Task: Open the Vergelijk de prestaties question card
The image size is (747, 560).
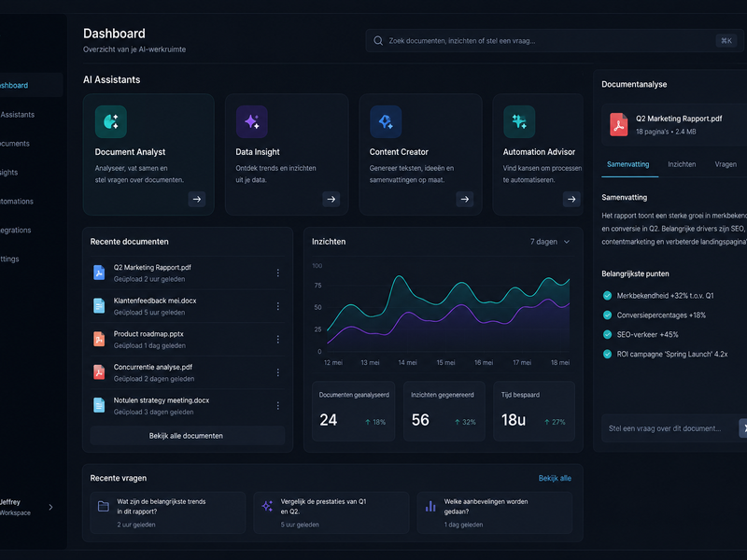Action: pos(331,512)
